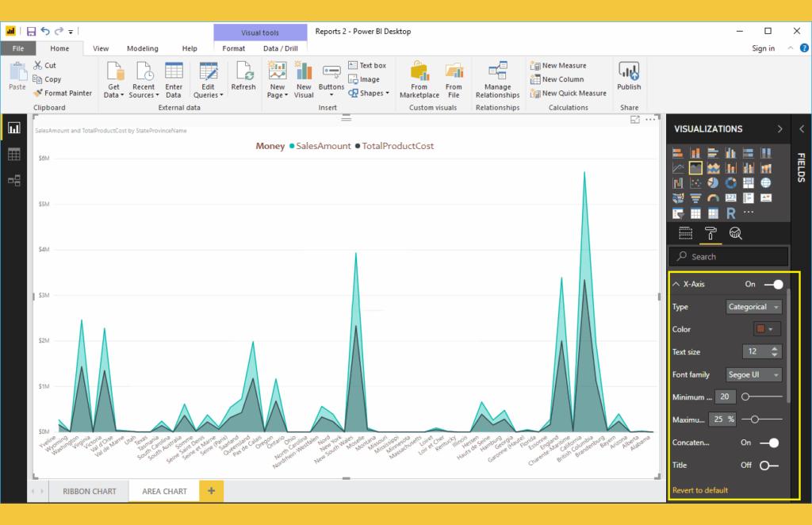
Task: Open the X-Axis Type Categorical dropdown
Action: pyautogui.click(x=754, y=307)
